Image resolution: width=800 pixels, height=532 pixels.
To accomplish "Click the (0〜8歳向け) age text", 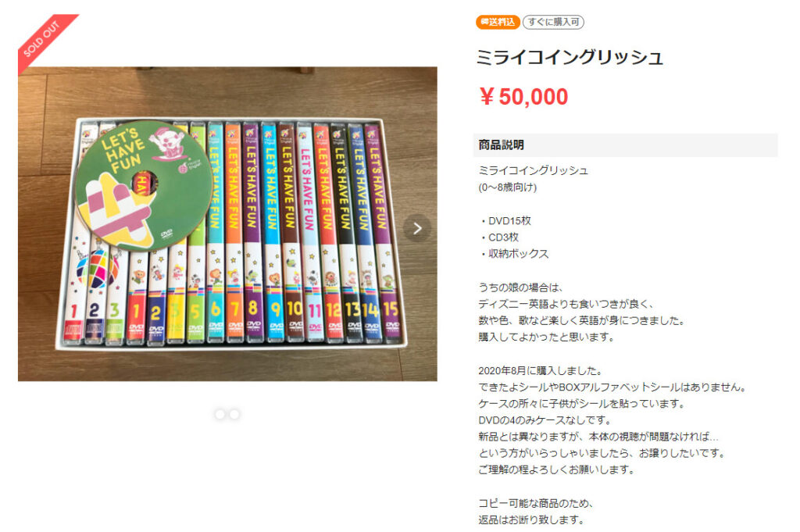I will [x=508, y=187].
